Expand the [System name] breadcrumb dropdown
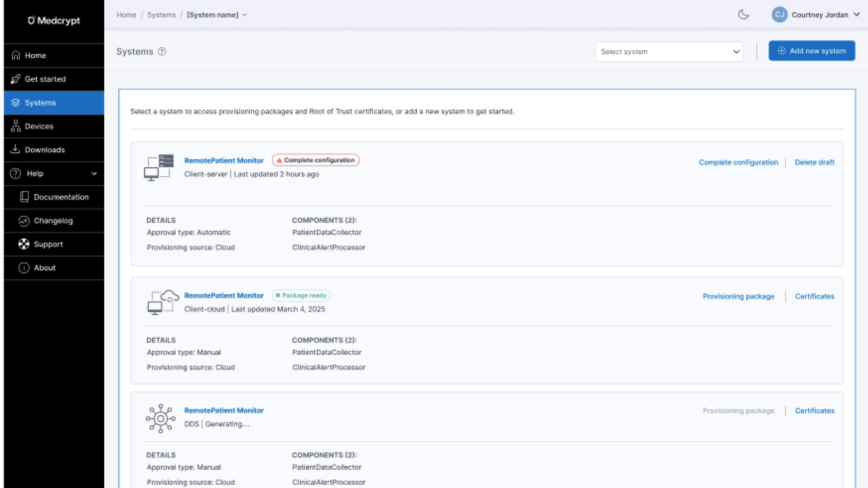Viewport: 868px width, 488px height. pyautogui.click(x=245, y=15)
